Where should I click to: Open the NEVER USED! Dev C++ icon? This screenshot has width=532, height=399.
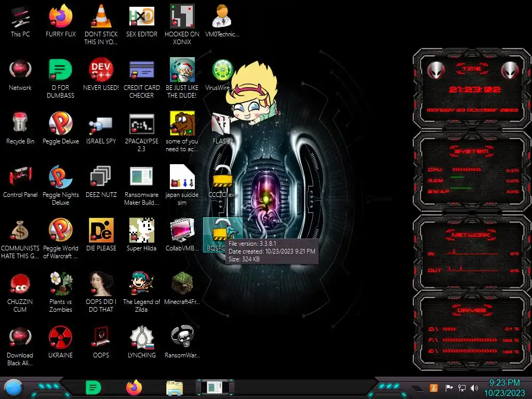(x=101, y=75)
